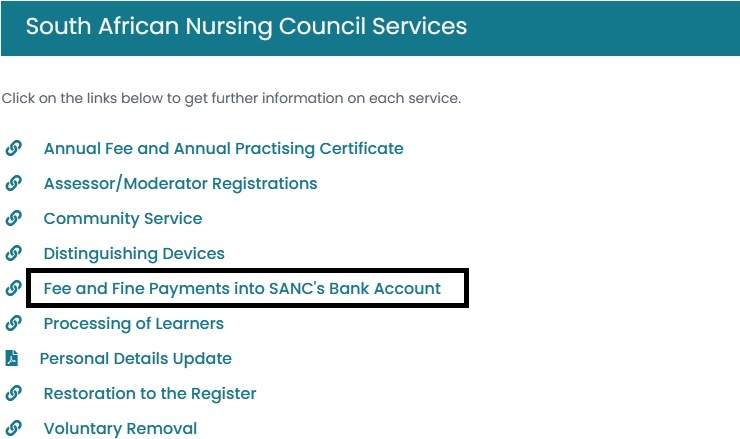Select Fee and Fine Payments into SANC's Bank Account
This screenshot has height=439, width=740.
pyautogui.click(x=242, y=289)
